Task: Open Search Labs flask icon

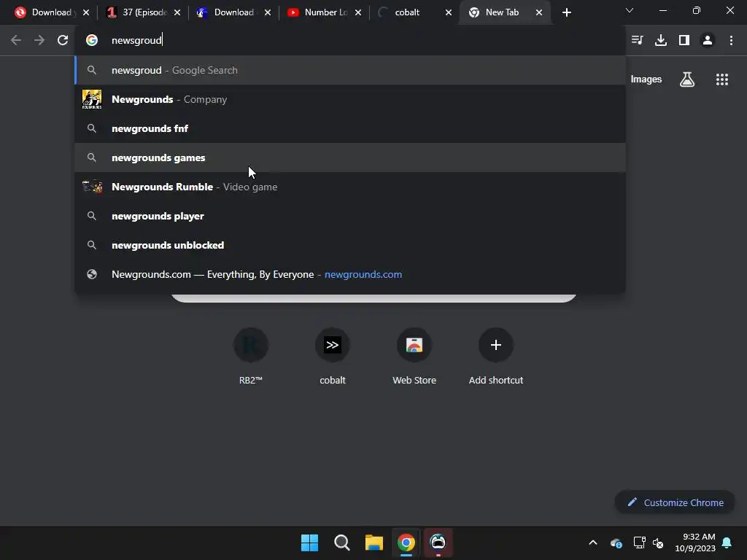Action: (687, 79)
